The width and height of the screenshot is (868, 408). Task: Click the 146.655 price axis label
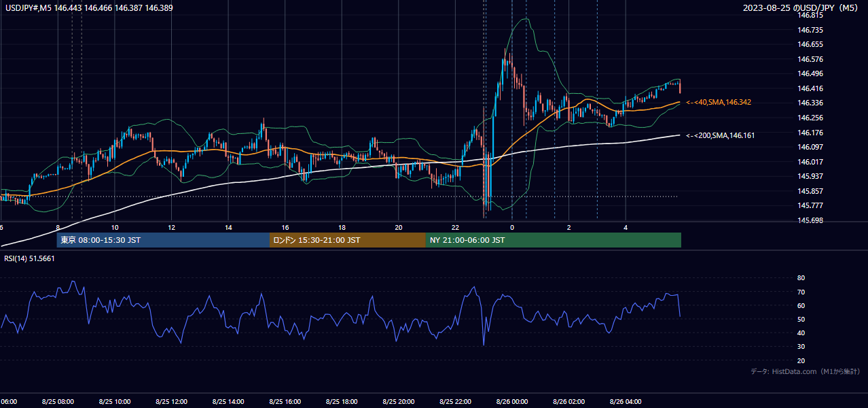coord(811,44)
